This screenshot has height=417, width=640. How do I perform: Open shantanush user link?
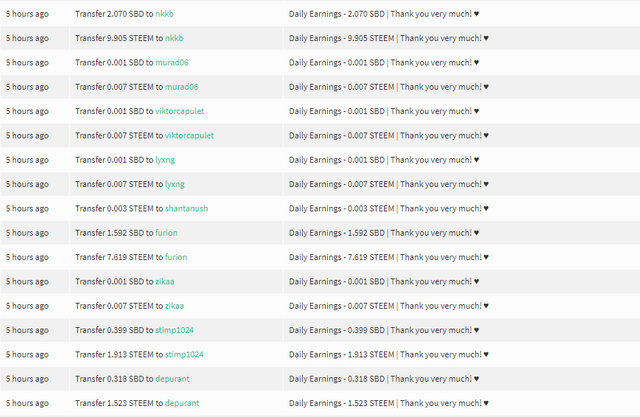pos(187,208)
